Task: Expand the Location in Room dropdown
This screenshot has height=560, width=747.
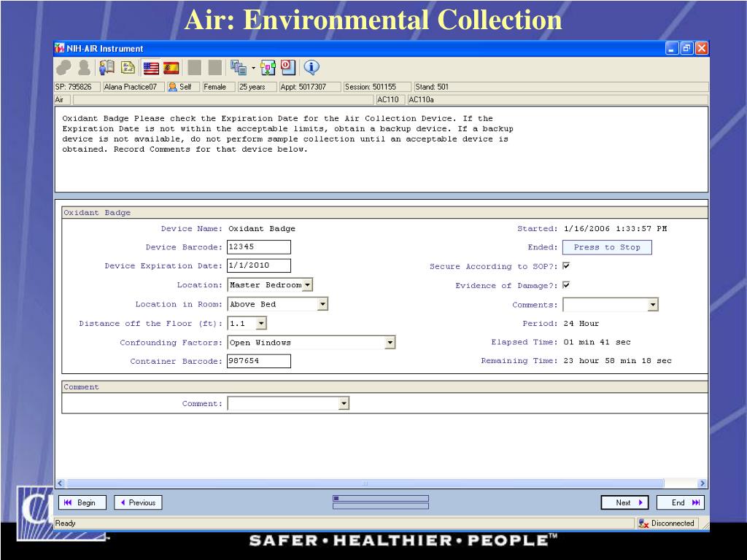Action: [322, 304]
